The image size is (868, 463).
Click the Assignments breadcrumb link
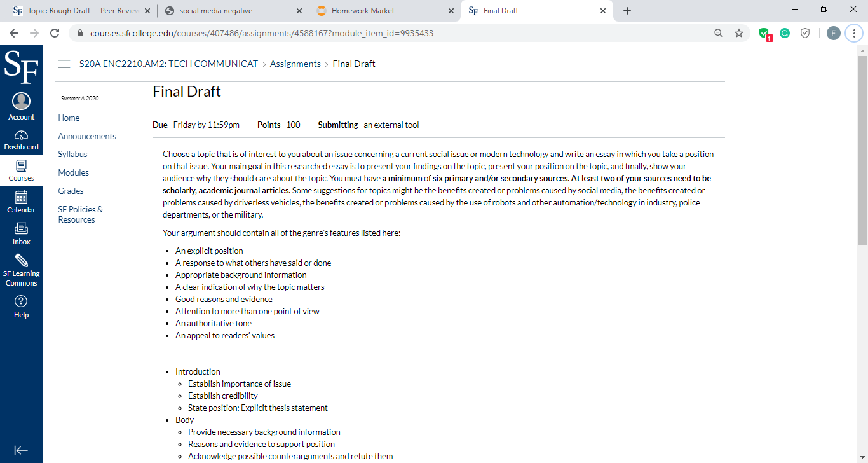(x=295, y=64)
